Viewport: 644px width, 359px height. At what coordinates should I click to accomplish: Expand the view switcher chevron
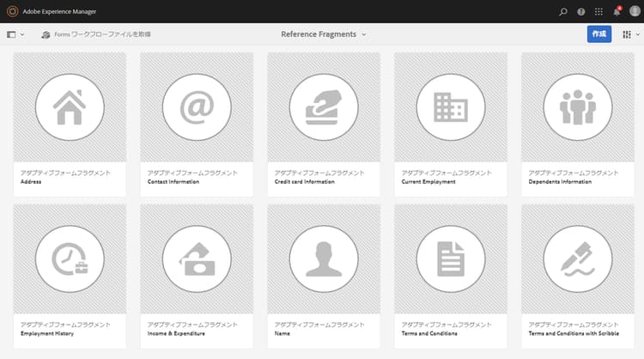(x=638, y=34)
